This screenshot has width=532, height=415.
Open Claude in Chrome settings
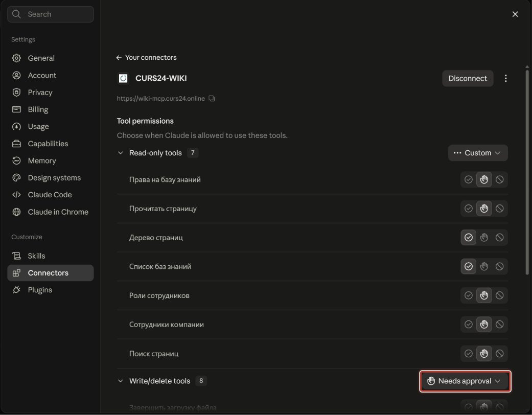(50, 212)
